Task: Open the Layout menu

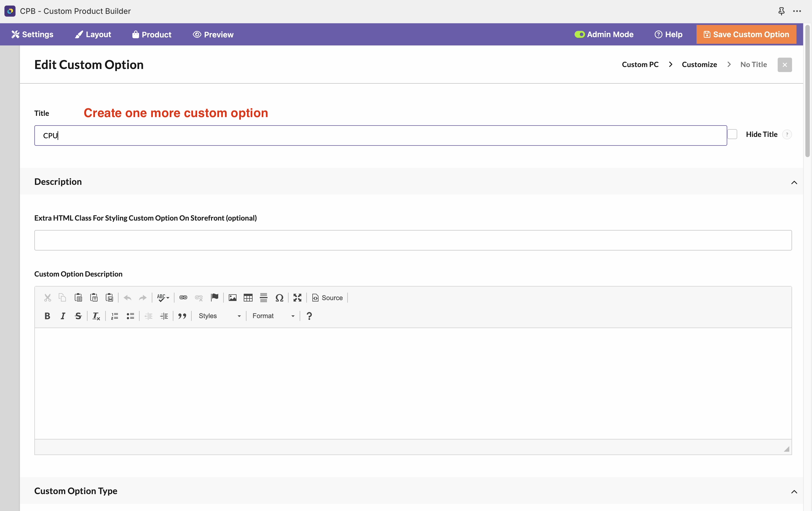Action: (93, 34)
